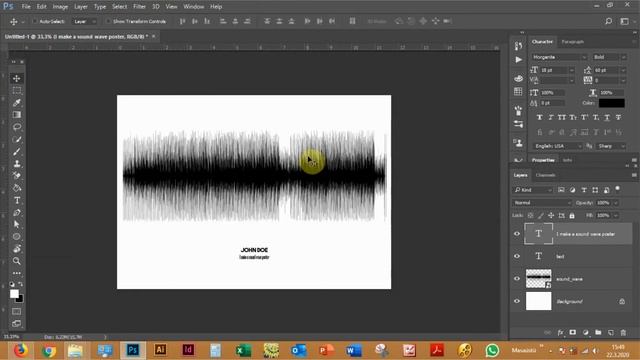The width and height of the screenshot is (640, 360).
Task: Select the Paint Bucket tool
Action: [17, 188]
